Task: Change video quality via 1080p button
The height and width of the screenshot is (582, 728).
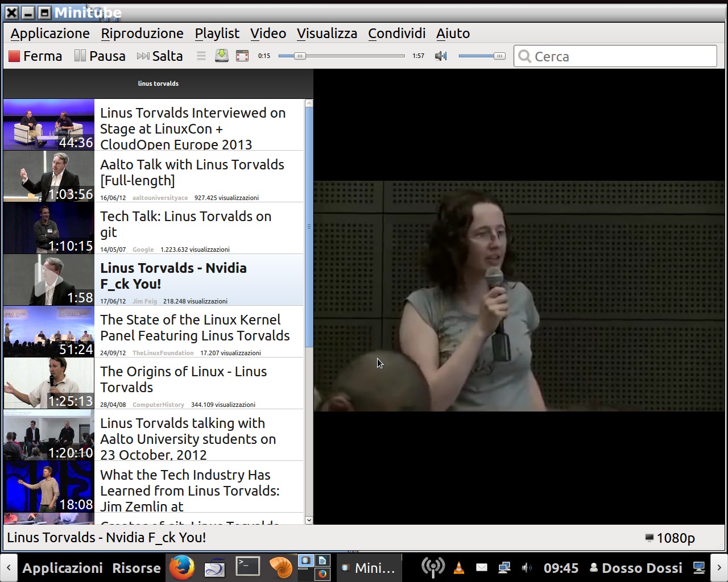Action: pos(670,538)
